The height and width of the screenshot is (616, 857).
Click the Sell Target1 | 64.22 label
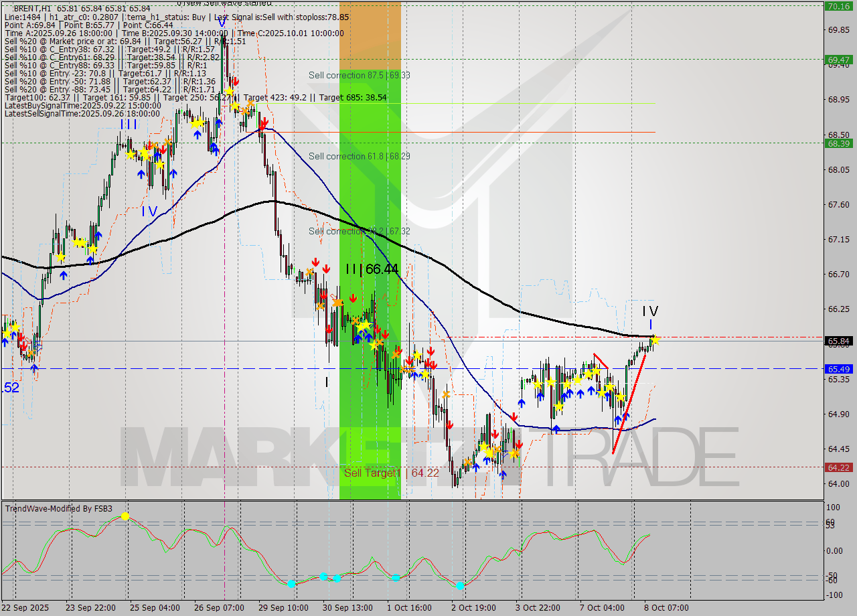[x=392, y=473]
